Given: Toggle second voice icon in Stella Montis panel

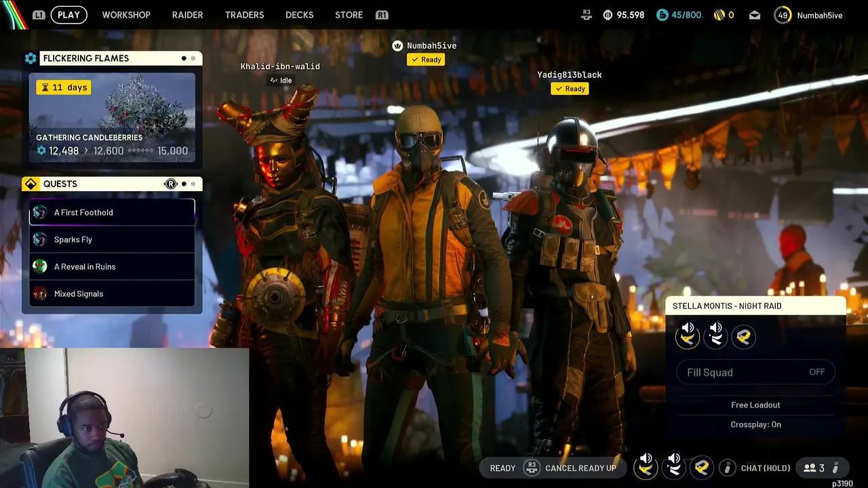Looking at the screenshot, I should (715, 336).
